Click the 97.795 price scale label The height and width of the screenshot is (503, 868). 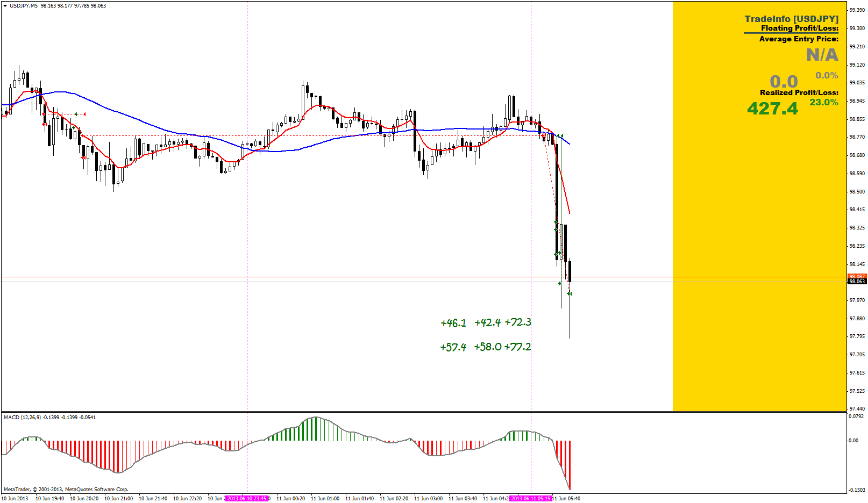click(x=857, y=336)
